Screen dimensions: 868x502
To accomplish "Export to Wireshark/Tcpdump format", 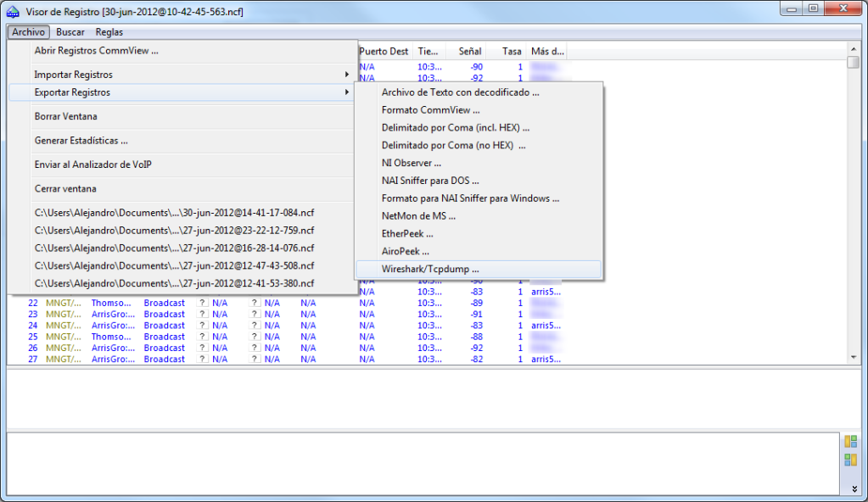I will coord(479,270).
